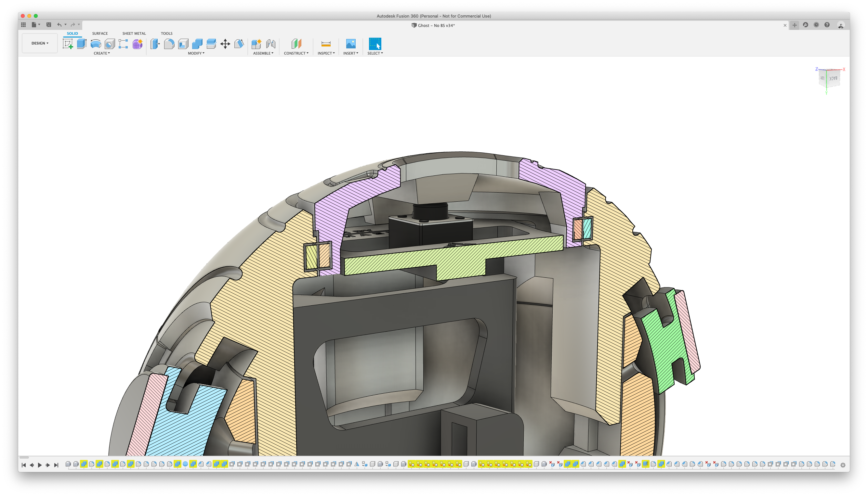868x496 pixels.
Task: Activate the Select window tool
Action: pos(375,44)
